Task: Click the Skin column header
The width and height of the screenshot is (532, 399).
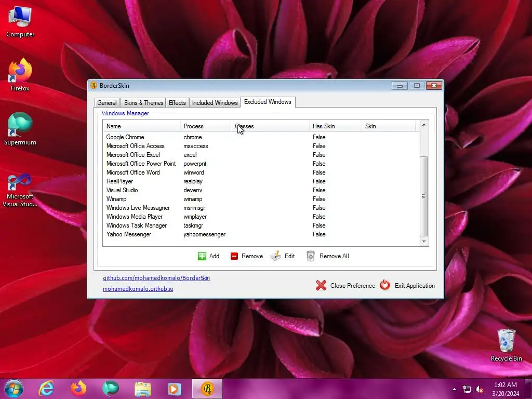Action: click(x=389, y=126)
